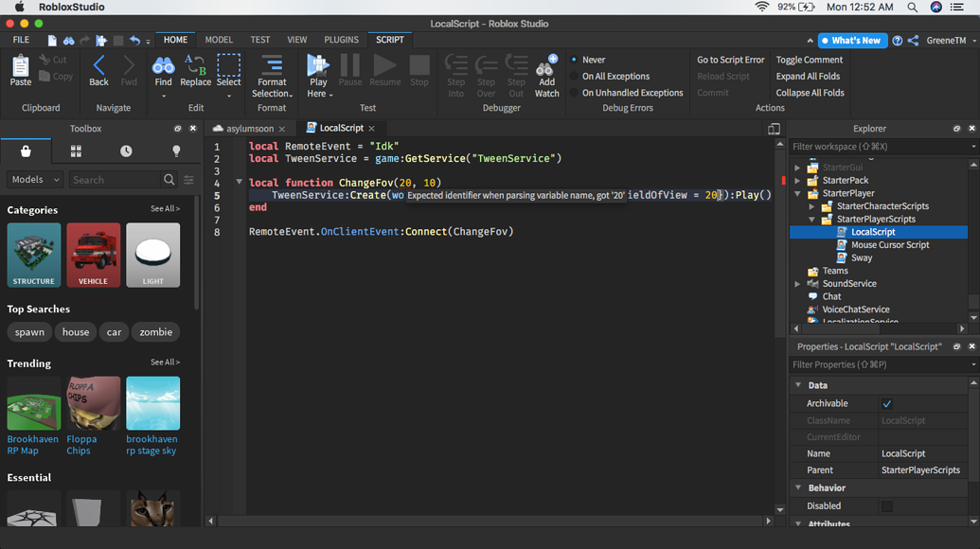Click the Stop test button
The image size is (980, 549).
419,65
